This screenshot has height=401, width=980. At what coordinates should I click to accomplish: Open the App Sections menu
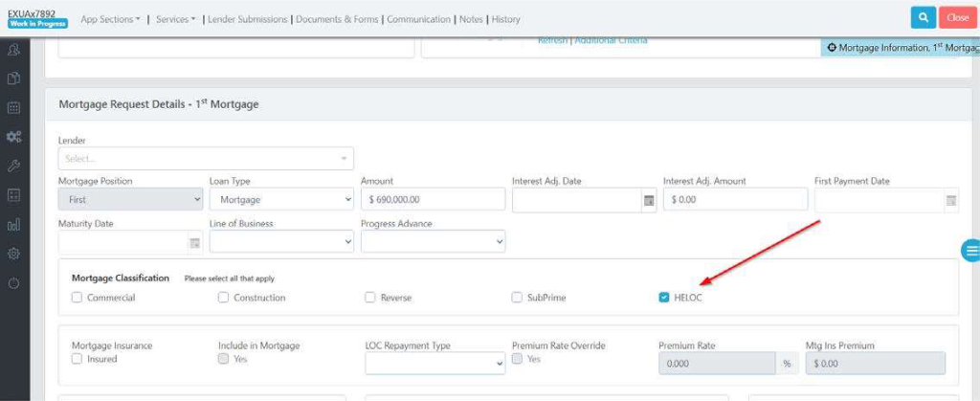[x=110, y=19]
